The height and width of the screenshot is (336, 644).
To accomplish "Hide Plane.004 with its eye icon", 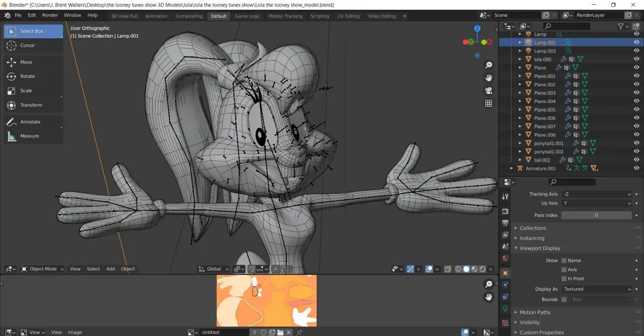I will tap(636, 101).
